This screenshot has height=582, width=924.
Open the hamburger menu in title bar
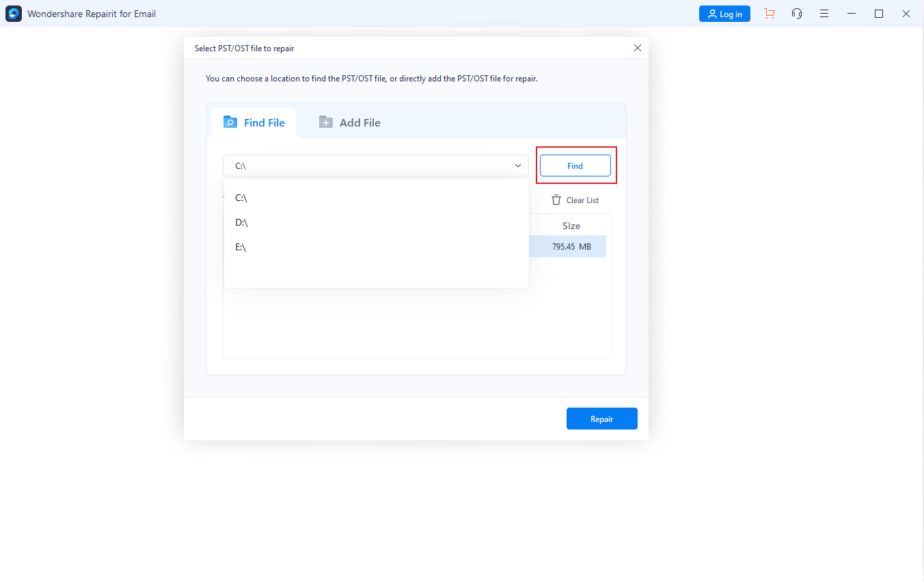(x=824, y=14)
